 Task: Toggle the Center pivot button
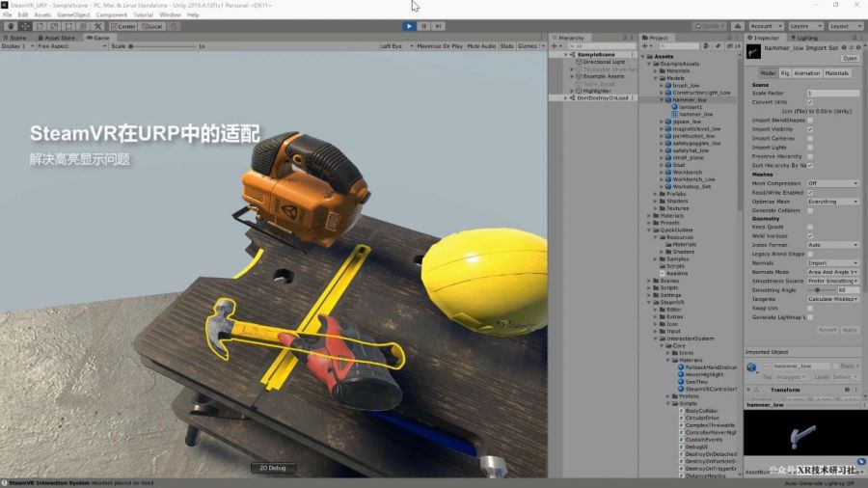(122, 26)
